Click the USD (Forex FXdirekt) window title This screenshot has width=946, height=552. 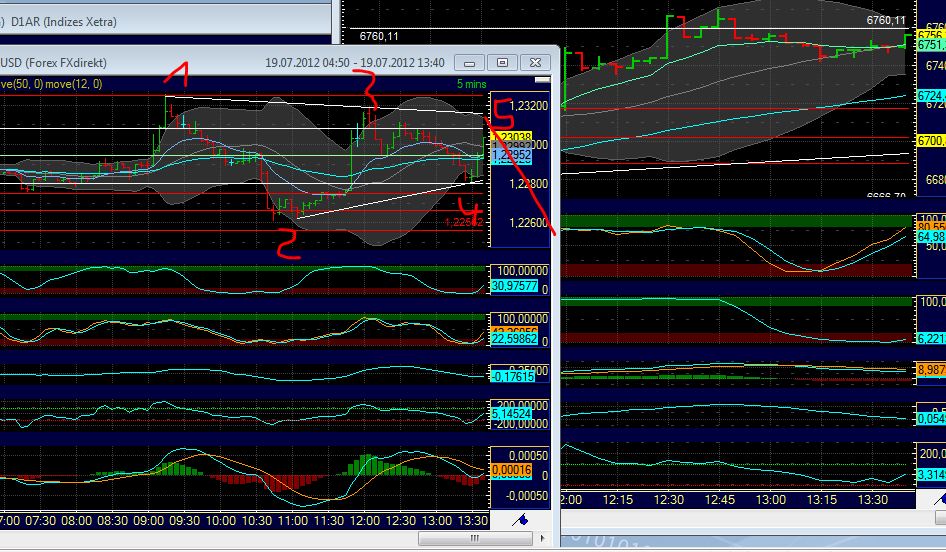(54, 63)
